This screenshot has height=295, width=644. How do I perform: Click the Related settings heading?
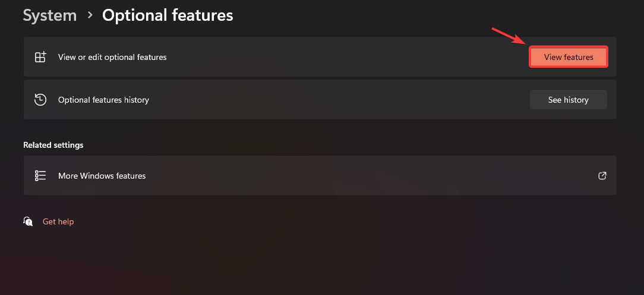click(x=53, y=145)
